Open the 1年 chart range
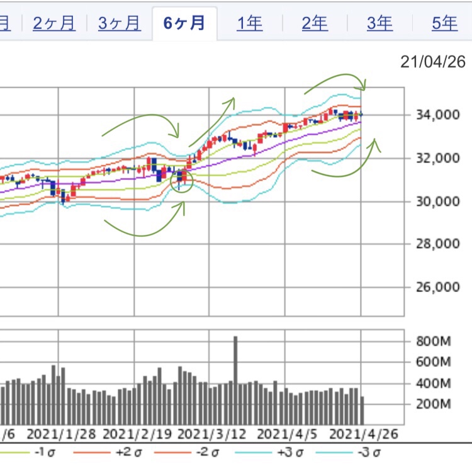472x476 pixels. pos(250,23)
